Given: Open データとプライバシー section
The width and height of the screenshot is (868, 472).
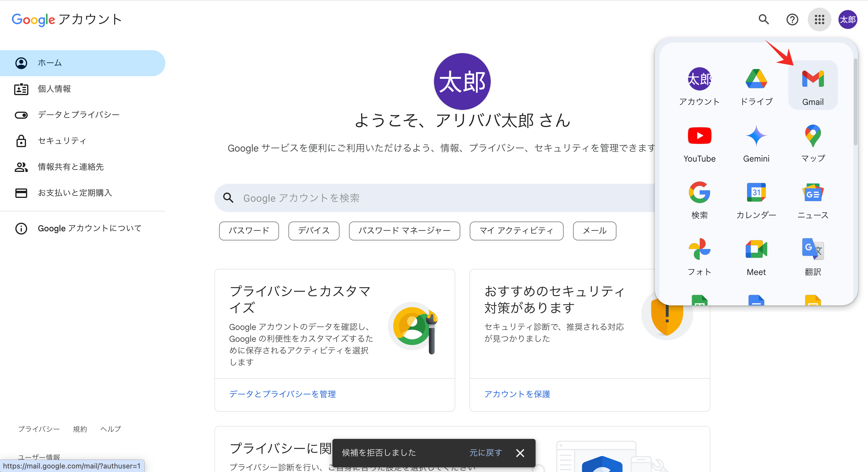Looking at the screenshot, I should pos(83,115).
